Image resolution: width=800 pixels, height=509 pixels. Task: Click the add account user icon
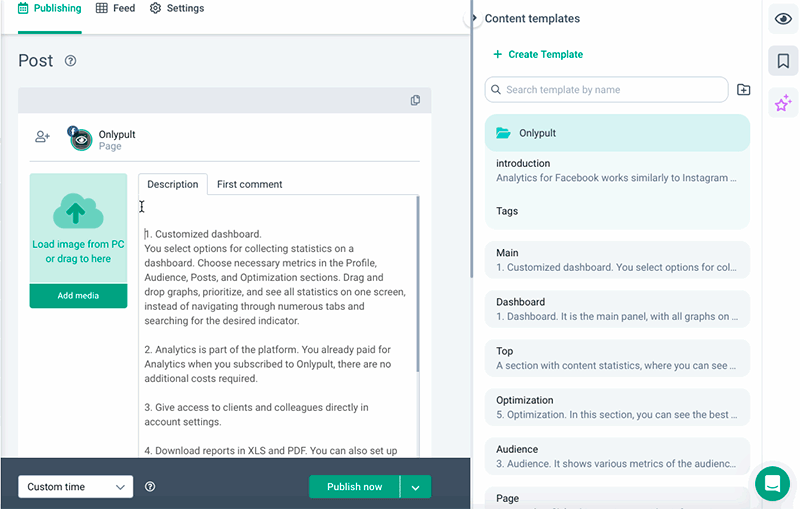pyautogui.click(x=42, y=137)
